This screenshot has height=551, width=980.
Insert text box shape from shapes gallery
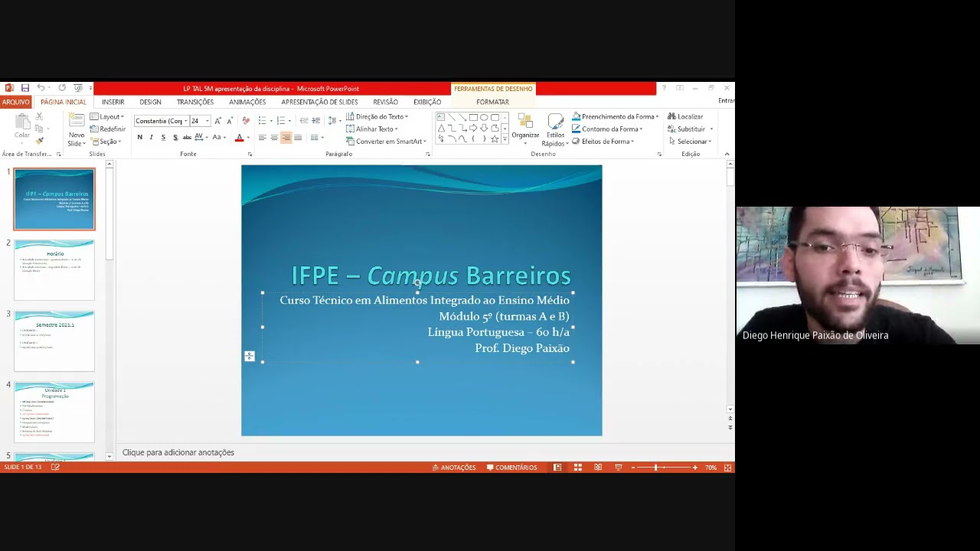click(441, 117)
